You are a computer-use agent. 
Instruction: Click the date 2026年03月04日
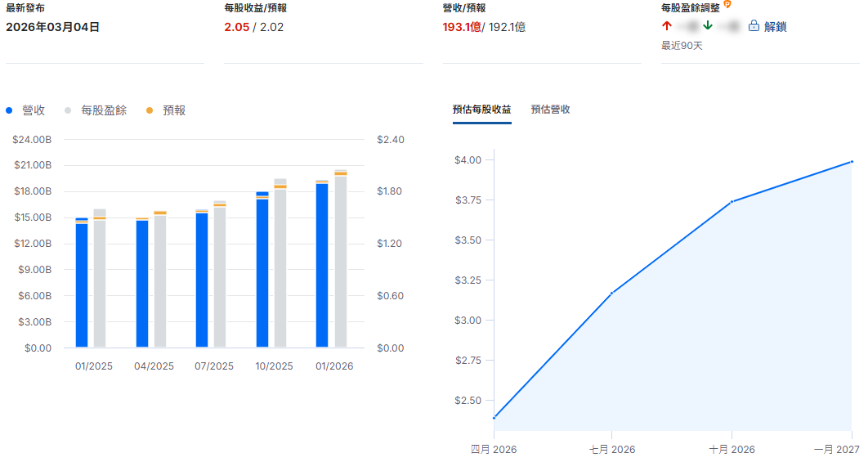[52, 27]
